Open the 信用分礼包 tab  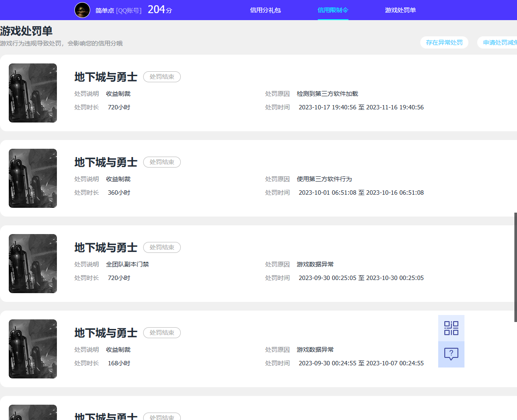pyautogui.click(x=265, y=10)
